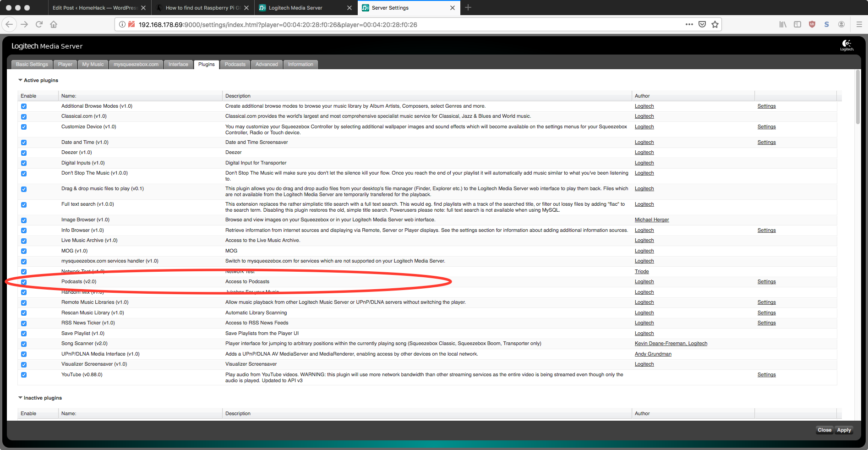Close the Raspberry Pi tab

pos(246,8)
